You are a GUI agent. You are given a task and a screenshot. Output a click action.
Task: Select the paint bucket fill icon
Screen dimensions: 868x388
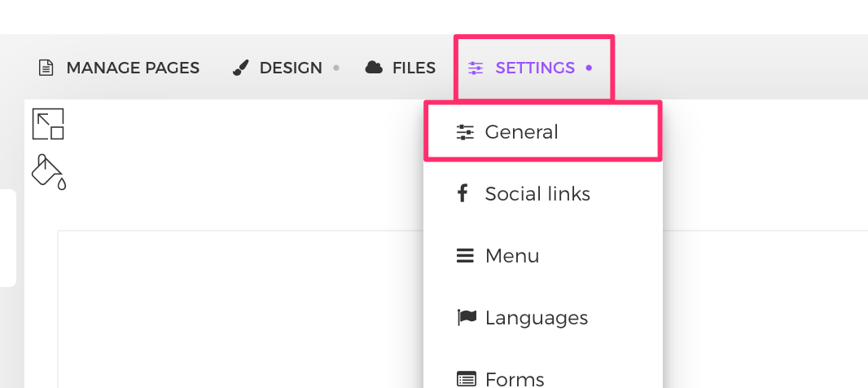pyautogui.click(x=48, y=171)
